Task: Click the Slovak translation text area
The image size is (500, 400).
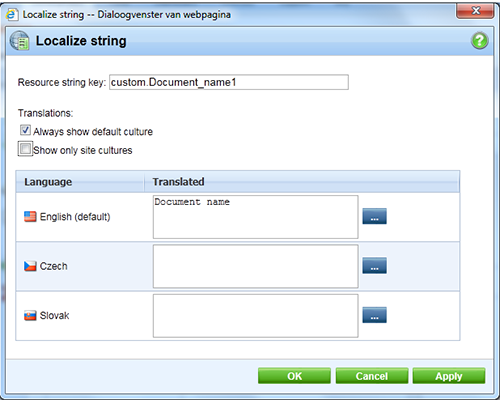Action: click(256, 316)
